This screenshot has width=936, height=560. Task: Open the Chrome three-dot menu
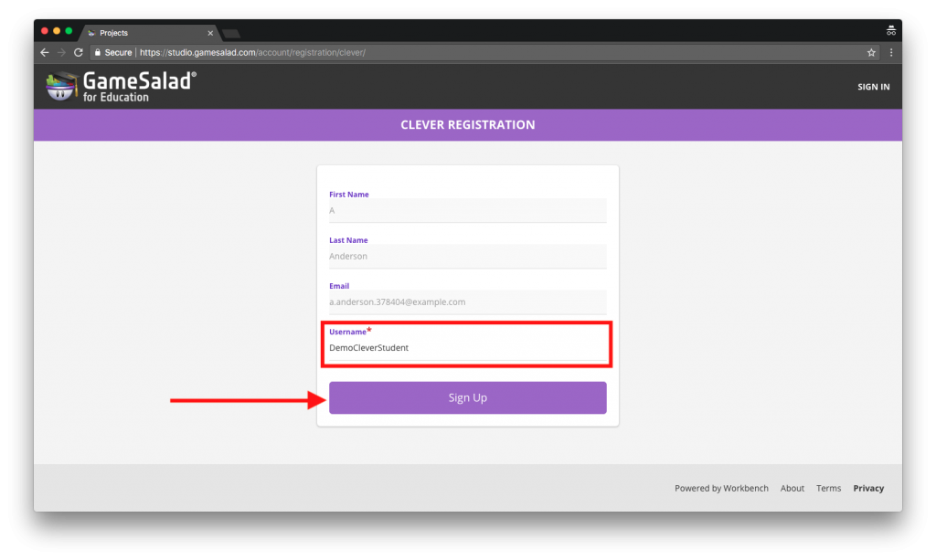point(891,52)
